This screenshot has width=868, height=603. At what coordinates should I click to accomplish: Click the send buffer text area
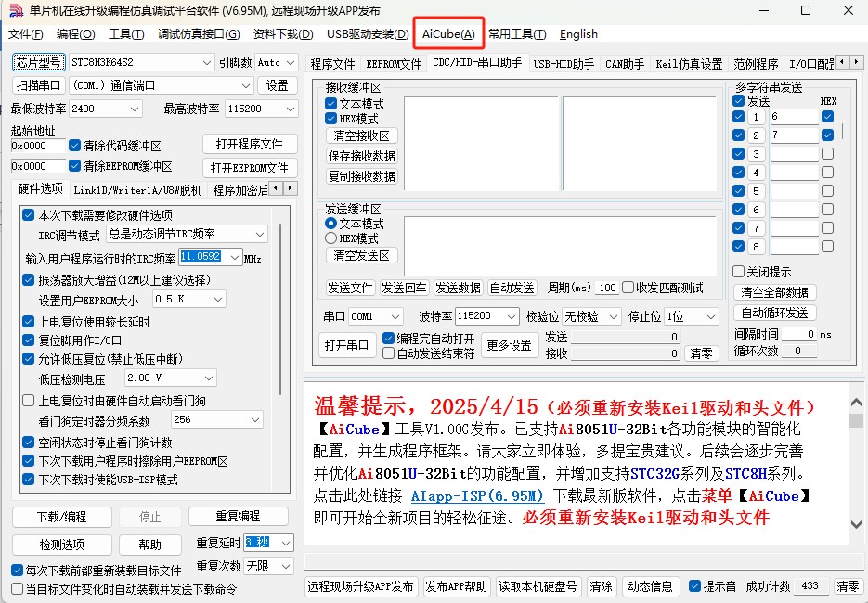pos(560,245)
